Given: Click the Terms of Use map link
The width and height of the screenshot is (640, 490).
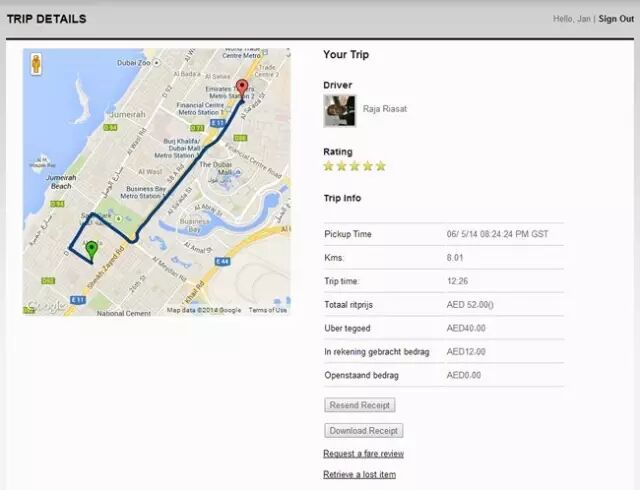Looking at the screenshot, I should (x=268, y=310).
